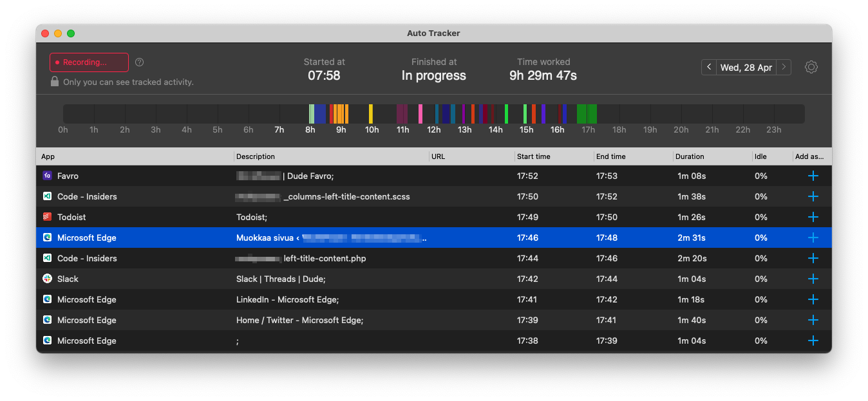Add the LinkedIn entry with plus icon

coord(813,299)
